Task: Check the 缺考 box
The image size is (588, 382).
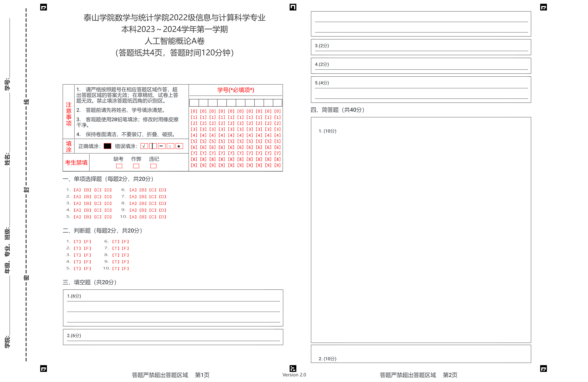Action: [119, 166]
